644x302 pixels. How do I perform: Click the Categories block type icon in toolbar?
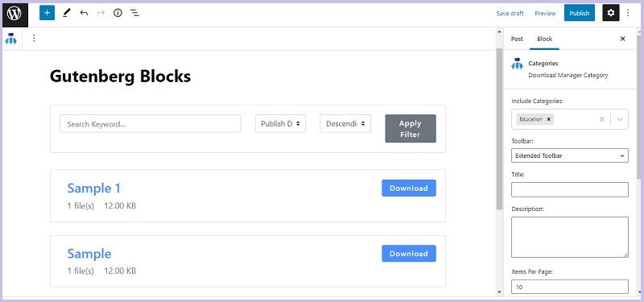coord(10,39)
